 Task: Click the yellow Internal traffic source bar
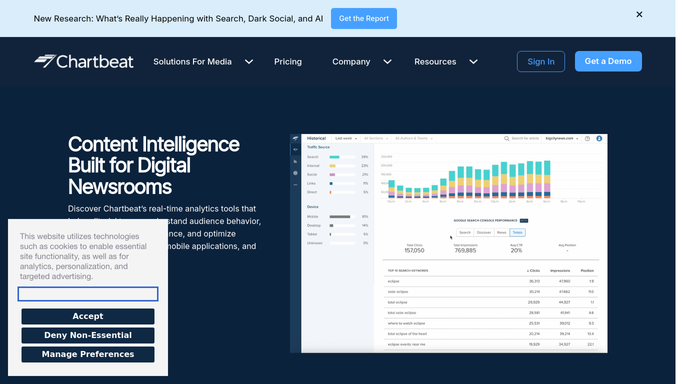click(332, 166)
